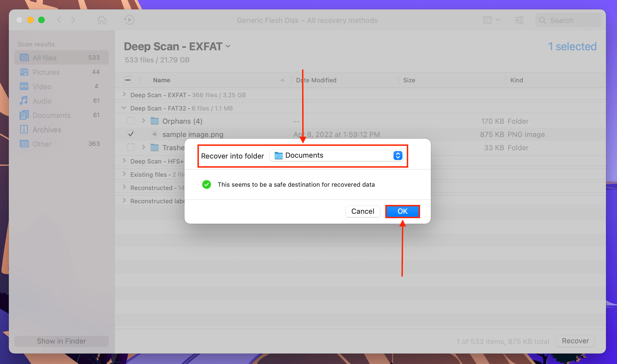Screen dimensions: 617x364
Task: Click the Trashed folder icon
Action: tap(155, 147)
